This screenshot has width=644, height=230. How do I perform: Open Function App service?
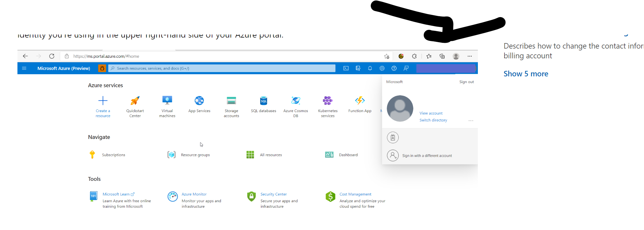pos(360,104)
